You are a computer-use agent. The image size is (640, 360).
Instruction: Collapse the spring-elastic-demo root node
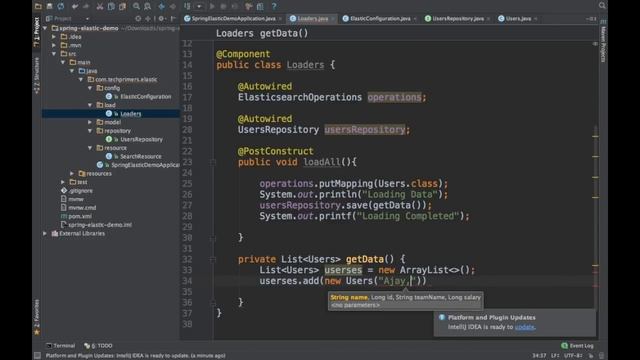[x=45, y=28]
